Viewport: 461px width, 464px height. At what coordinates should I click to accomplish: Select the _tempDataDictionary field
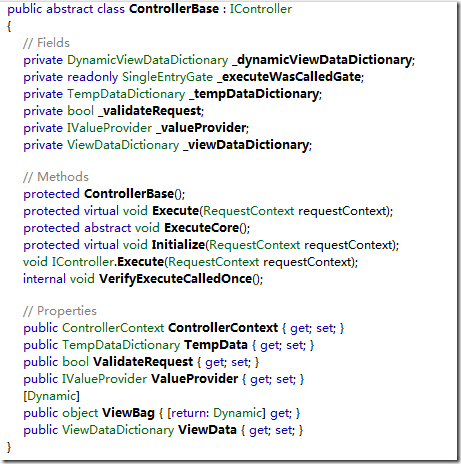coord(254,94)
